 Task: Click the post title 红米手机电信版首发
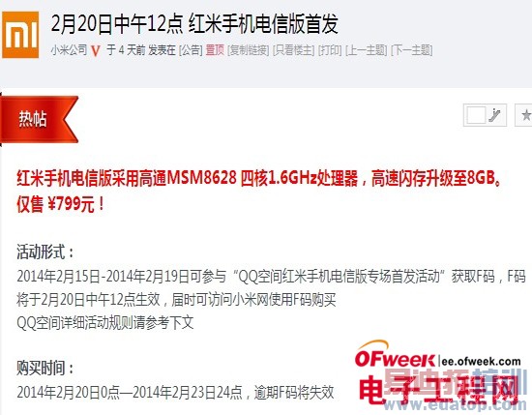click(264, 24)
